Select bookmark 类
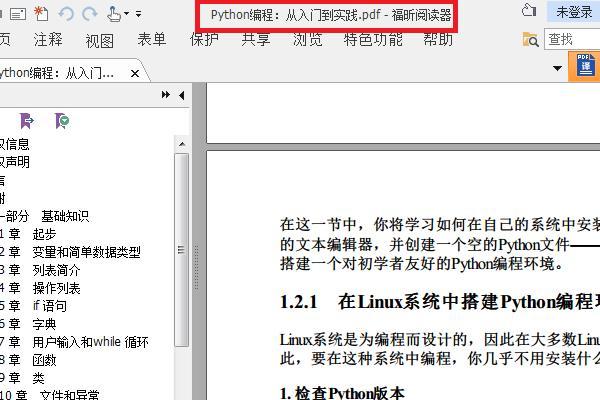 pos(38,378)
